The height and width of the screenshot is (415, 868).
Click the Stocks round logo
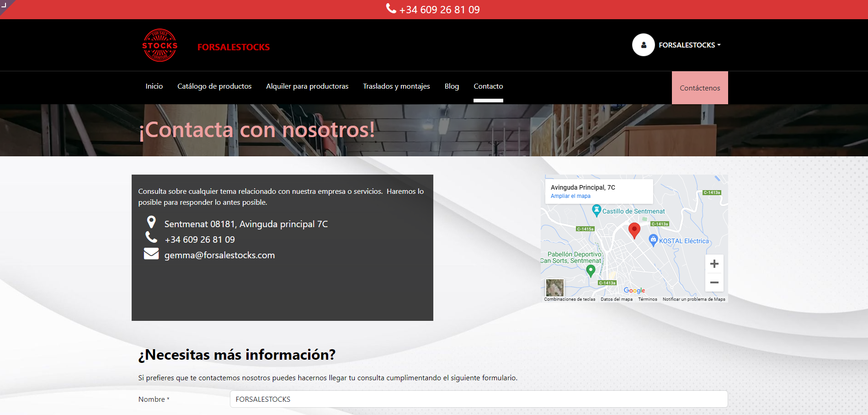160,45
